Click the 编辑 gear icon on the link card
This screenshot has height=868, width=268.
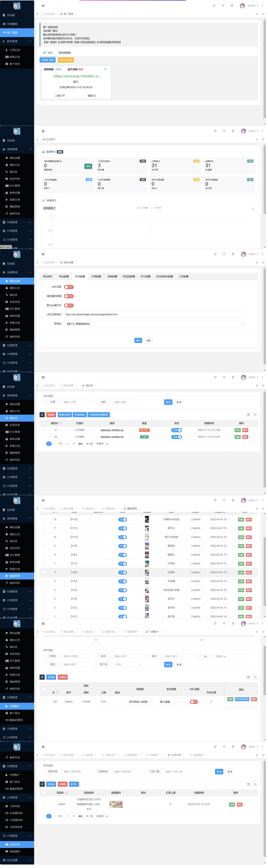pyautogui.click(x=95, y=96)
